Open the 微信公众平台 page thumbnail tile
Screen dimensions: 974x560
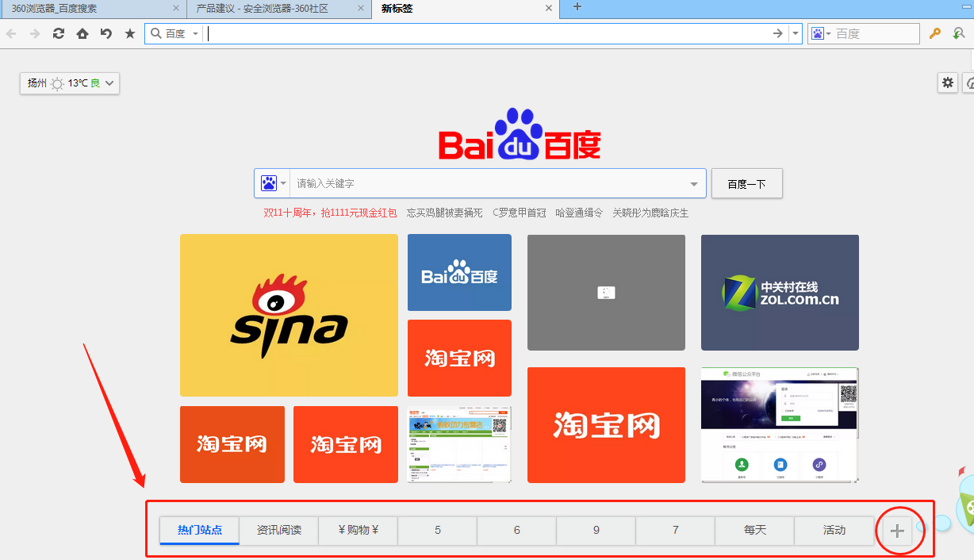click(x=780, y=424)
